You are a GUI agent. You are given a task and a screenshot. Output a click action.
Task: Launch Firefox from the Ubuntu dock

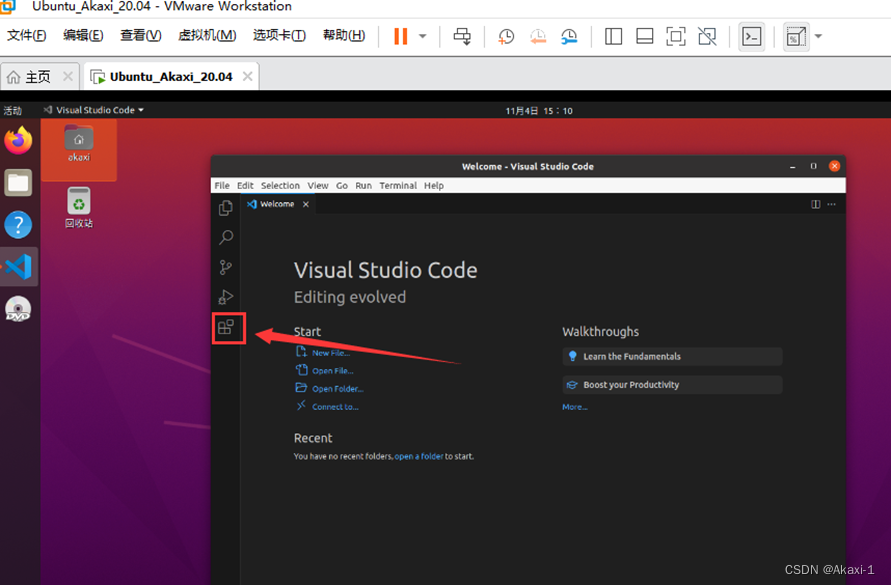(x=18, y=140)
